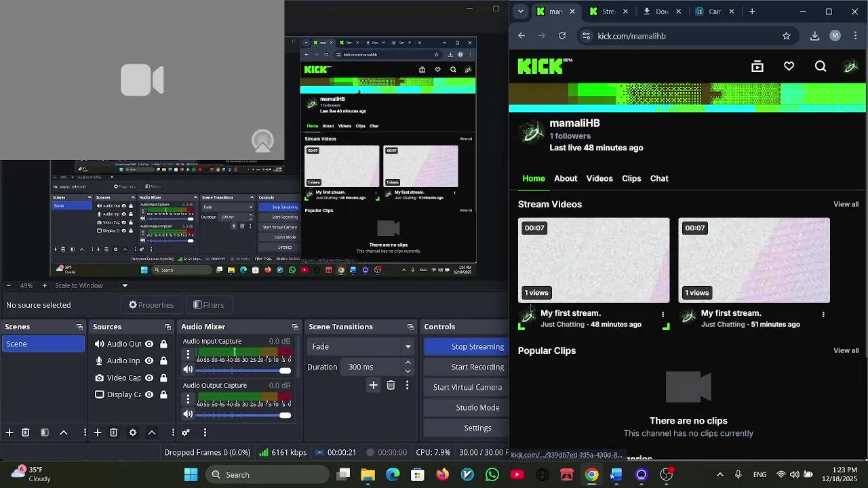Image resolution: width=868 pixels, height=488 pixels.
Task: Add a new scene with the plus icon
Action: coord(9,432)
